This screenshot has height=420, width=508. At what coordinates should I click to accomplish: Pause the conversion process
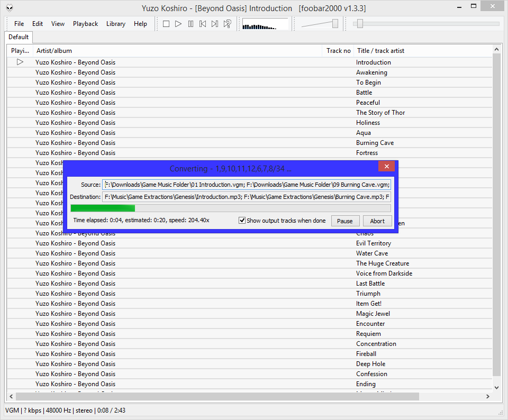pyautogui.click(x=345, y=221)
